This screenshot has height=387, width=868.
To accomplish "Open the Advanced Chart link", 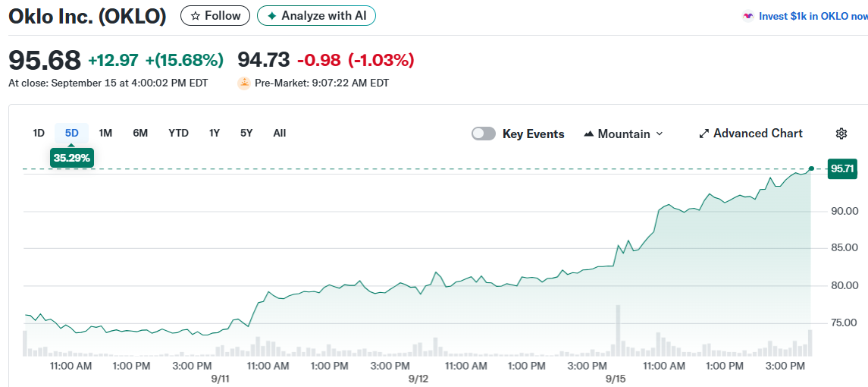I will [x=750, y=134].
